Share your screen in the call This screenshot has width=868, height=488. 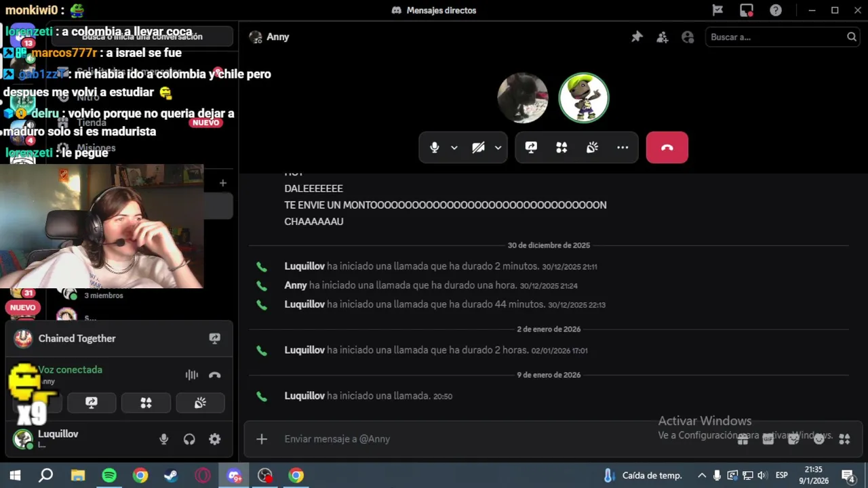coord(531,147)
